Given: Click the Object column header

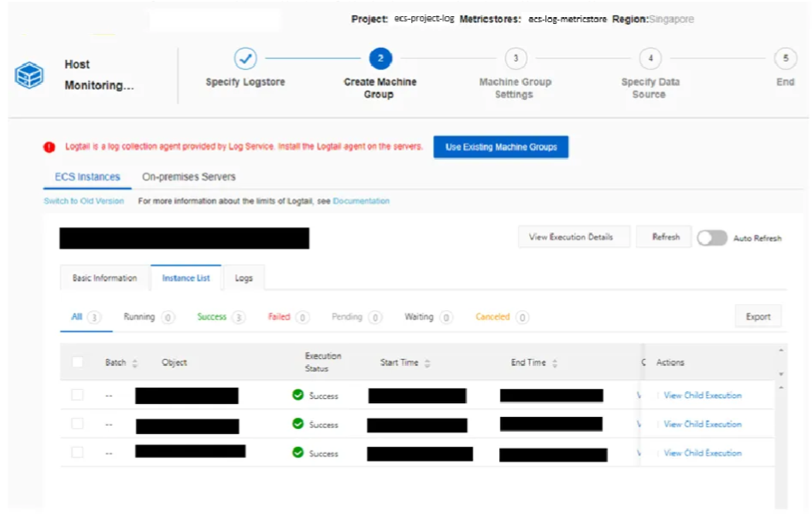Looking at the screenshot, I should (174, 362).
